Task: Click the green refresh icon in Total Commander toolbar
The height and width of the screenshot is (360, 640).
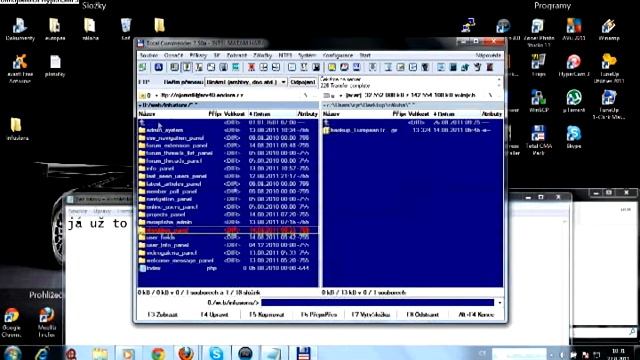Action: coord(142,67)
